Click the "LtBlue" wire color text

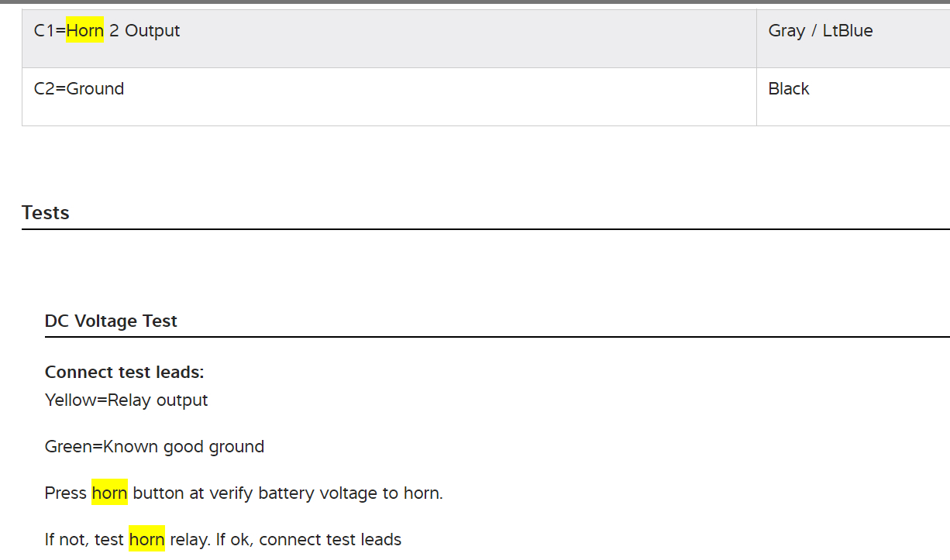click(x=847, y=31)
